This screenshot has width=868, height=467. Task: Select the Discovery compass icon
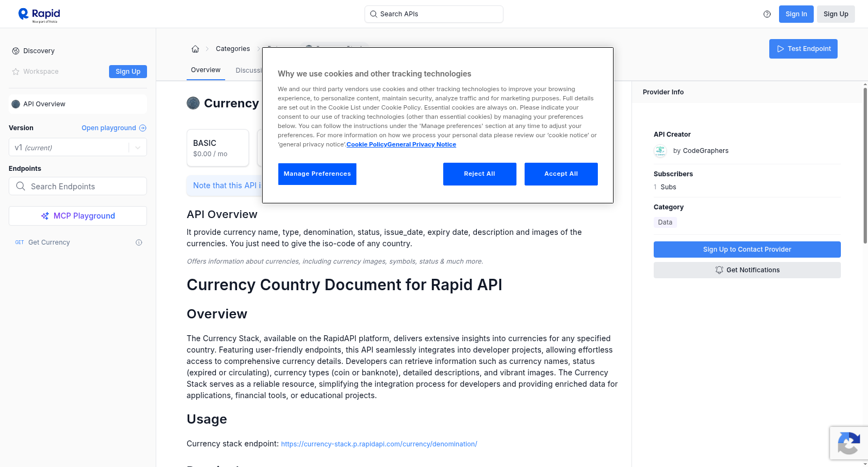point(16,51)
